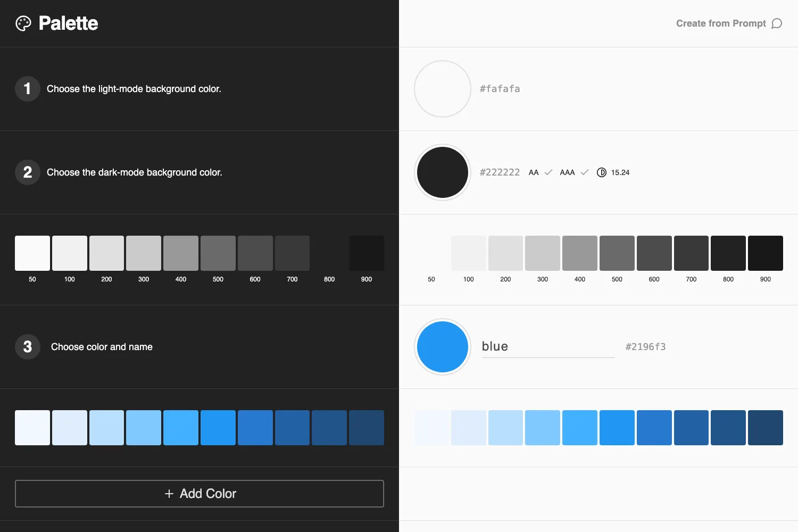Click 'Choose the dark-mode background color.' text
This screenshot has width=798, height=532.
coord(135,172)
